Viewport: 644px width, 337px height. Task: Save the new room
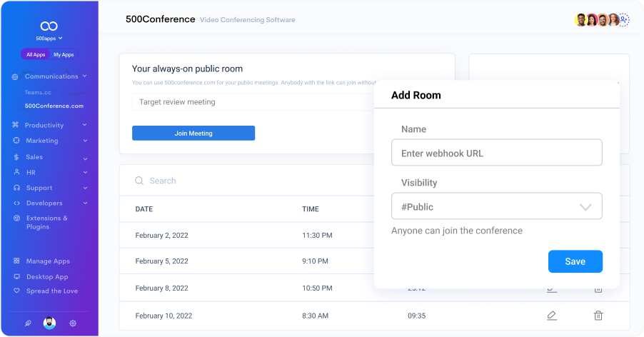click(x=575, y=261)
